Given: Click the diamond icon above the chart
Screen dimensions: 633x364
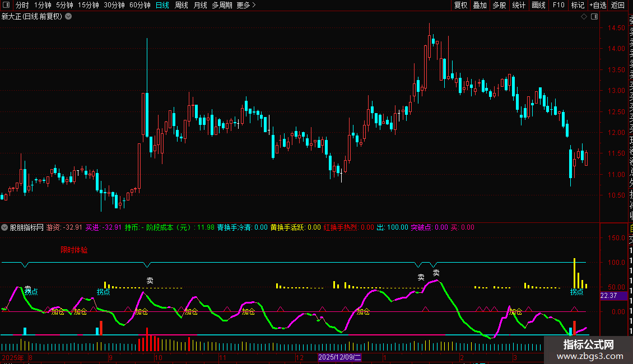Looking at the screenshot, I should click(x=584, y=17).
